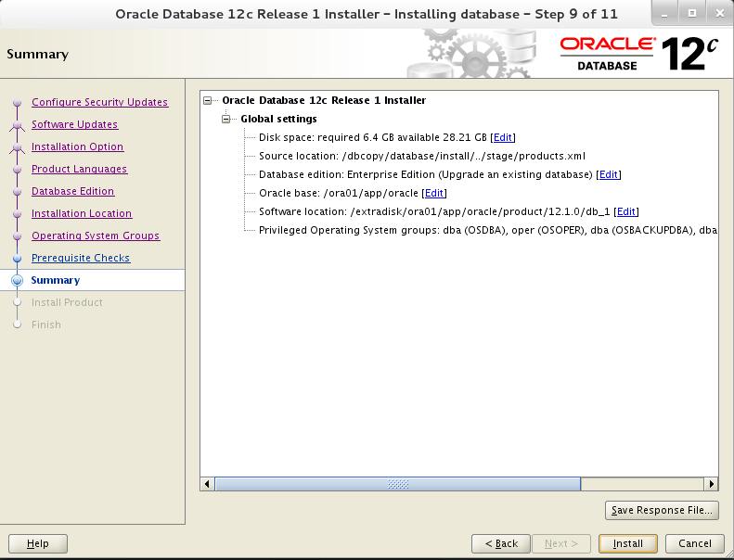Open Installation Location step

[82, 213]
